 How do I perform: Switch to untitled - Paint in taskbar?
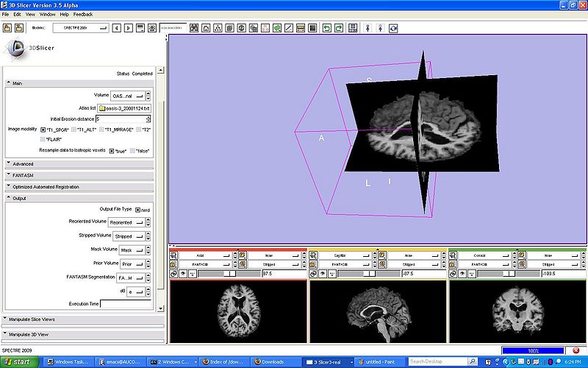(x=380, y=362)
